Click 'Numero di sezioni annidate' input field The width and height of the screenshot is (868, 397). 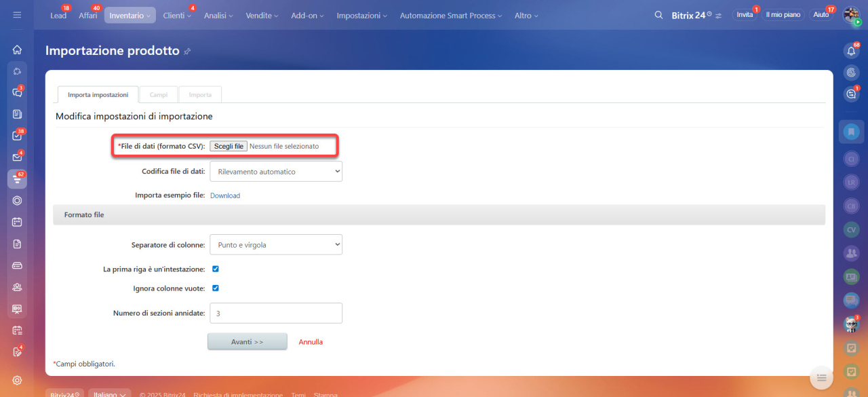pyautogui.click(x=275, y=313)
